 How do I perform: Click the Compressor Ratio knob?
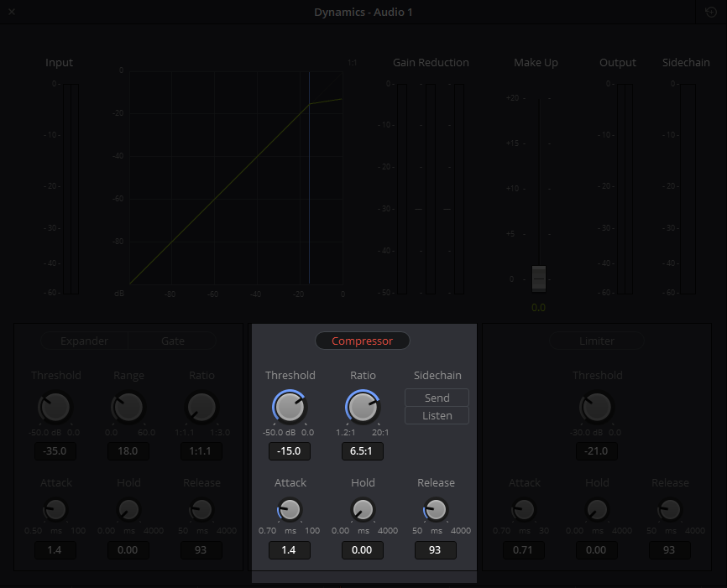tap(363, 407)
